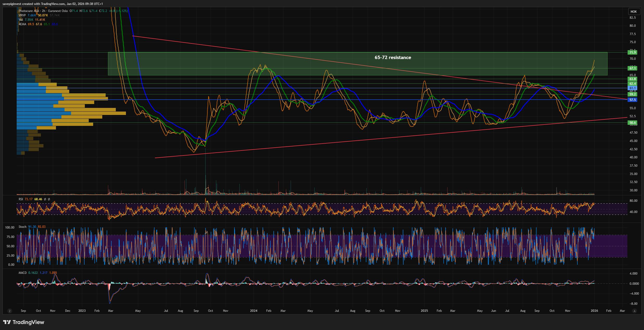The width and height of the screenshot is (644, 330).
Task: Click the 2026 marker on time axis
Action: [594, 311]
